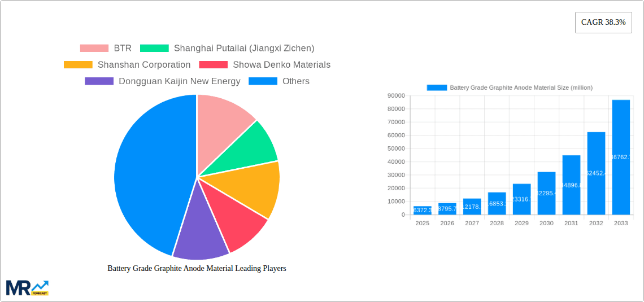
Task: Click the 2025 bar in the chart
Action: click(x=422, y=211)
